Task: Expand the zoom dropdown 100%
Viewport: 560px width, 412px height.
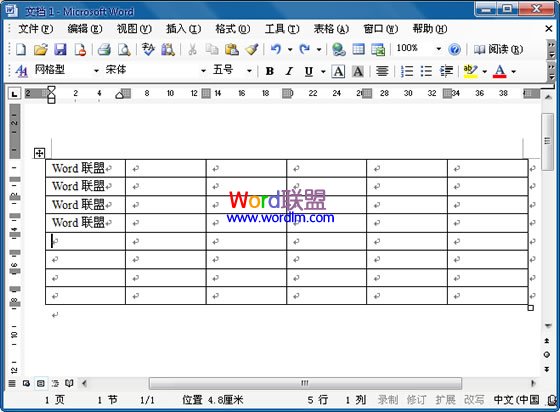Action: tap(438, 49)
